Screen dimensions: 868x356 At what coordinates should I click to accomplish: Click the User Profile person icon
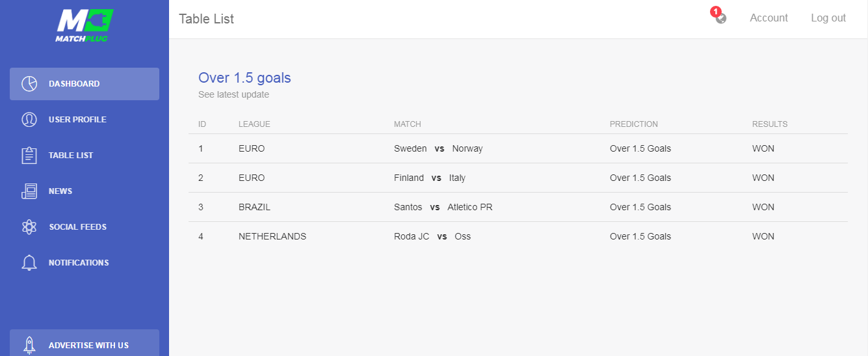29,120
